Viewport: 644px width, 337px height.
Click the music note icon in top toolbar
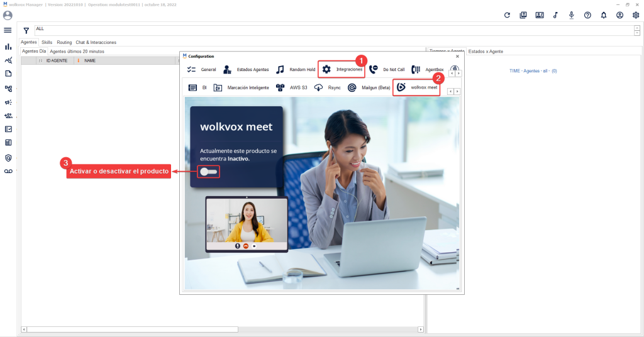(x=555, y=15)
